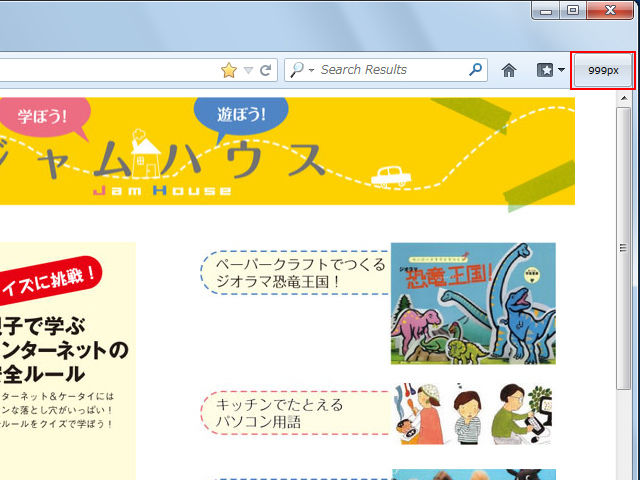
Task: Open the URL history dropdown arrow
Action: (248, 70)
